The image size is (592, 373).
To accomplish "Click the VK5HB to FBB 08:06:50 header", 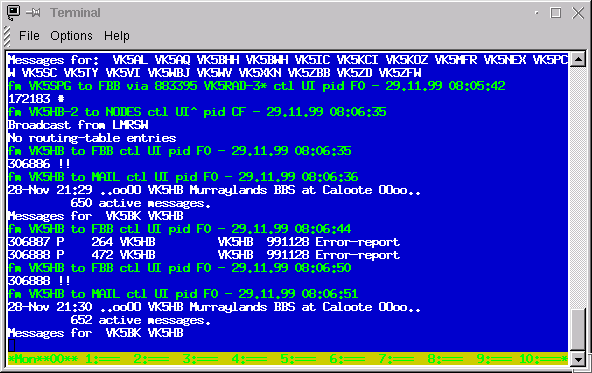I will click(180, 268).
